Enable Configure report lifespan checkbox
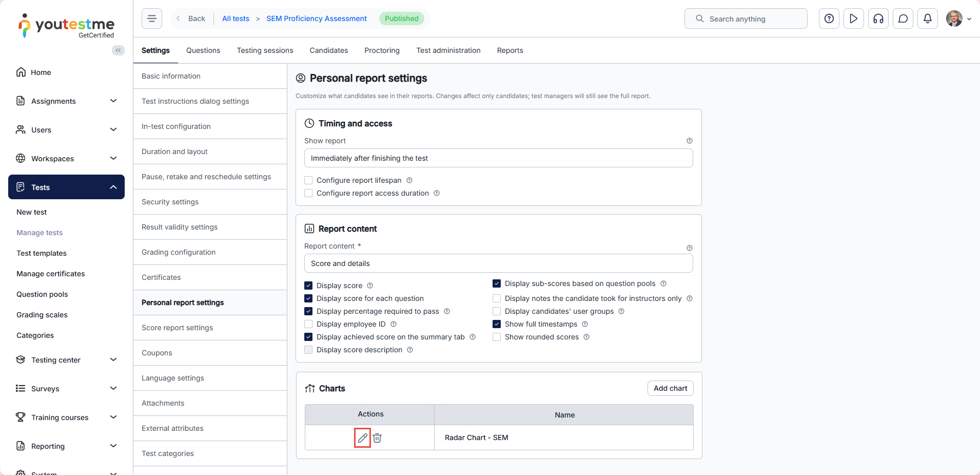The height and width of the screenshot is (475, 980). (308, 180)
